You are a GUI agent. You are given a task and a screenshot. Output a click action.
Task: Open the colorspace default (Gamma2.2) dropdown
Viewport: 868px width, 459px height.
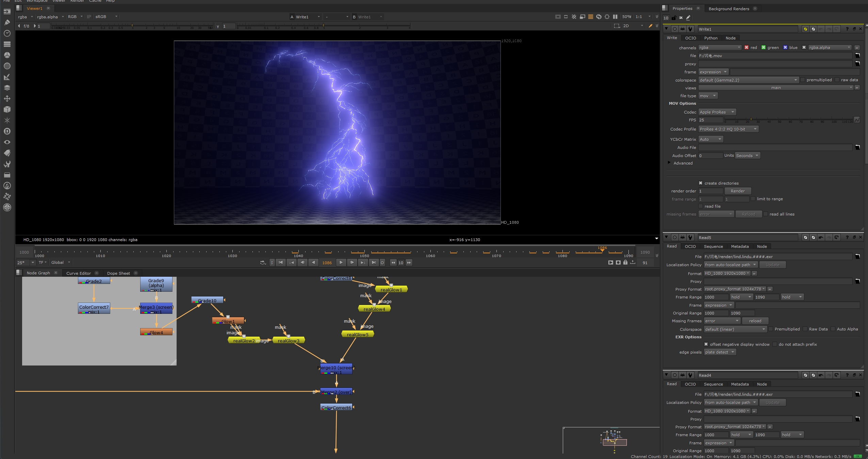pos(748,80)
